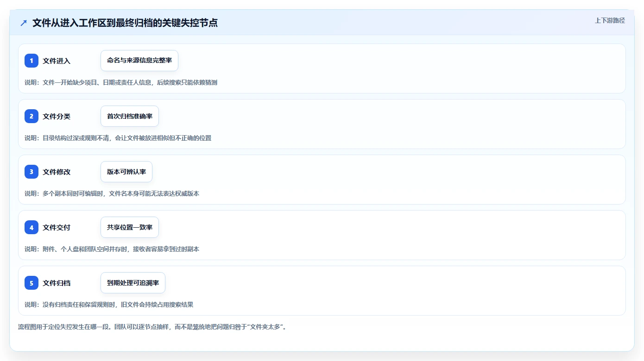Select step badge 5 for 文件归档
This screenshot has width=644, height=361.
[x=32, y=283]
